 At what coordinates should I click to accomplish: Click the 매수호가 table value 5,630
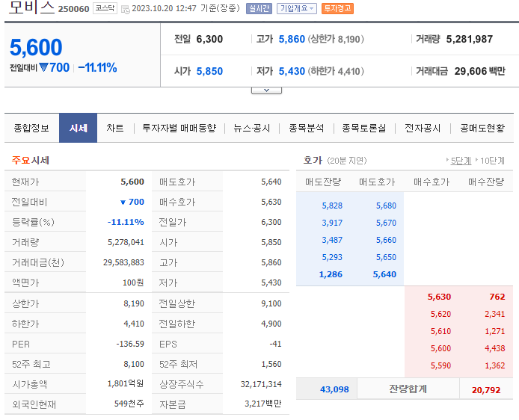click(271, 202)
